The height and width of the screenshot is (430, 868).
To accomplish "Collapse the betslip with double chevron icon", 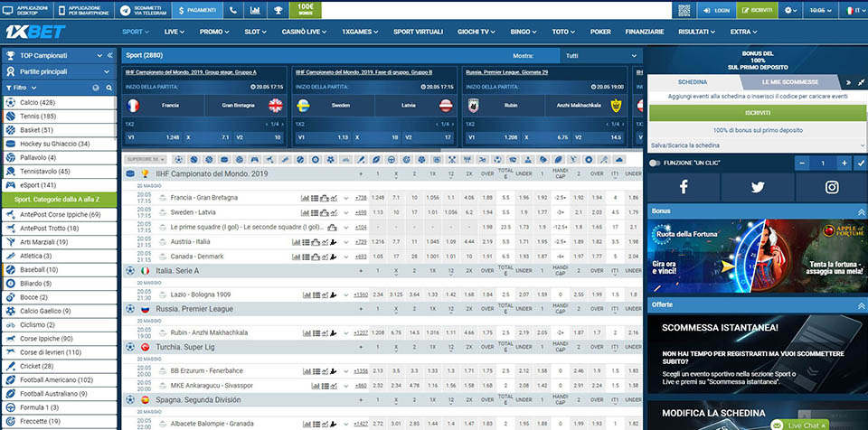I will 849,82.
